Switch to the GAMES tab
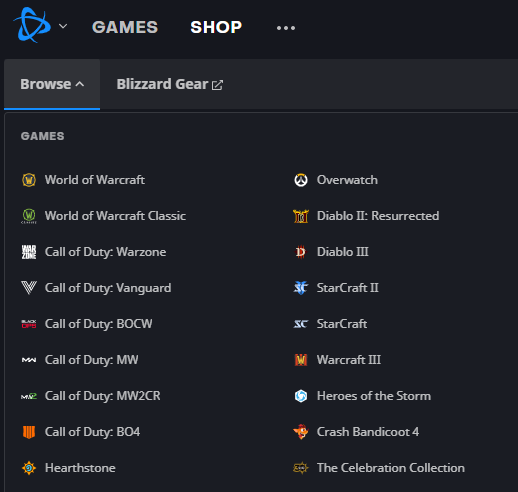Screen dimensions: 518x492 pos(125,27)
